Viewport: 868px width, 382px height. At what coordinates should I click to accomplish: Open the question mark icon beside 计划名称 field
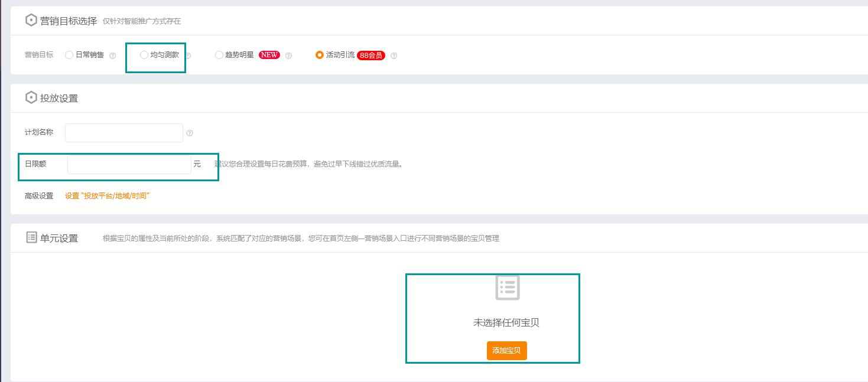(x=190, y=133)
